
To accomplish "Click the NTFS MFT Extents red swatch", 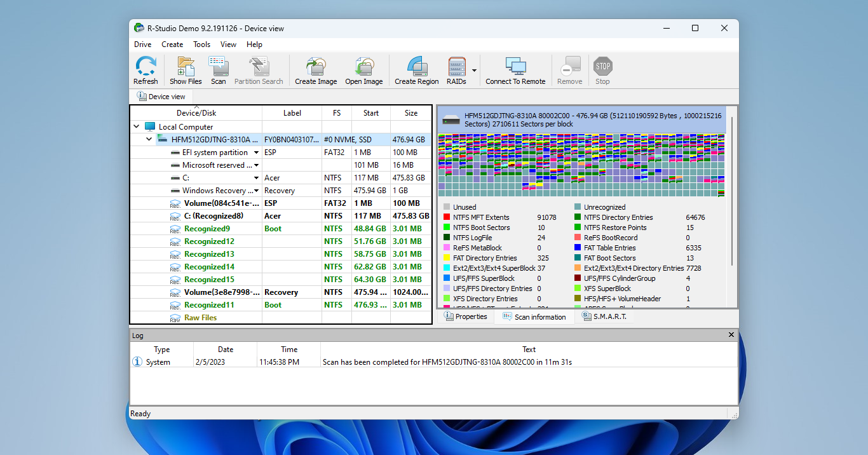I will (x=447, y=217).
